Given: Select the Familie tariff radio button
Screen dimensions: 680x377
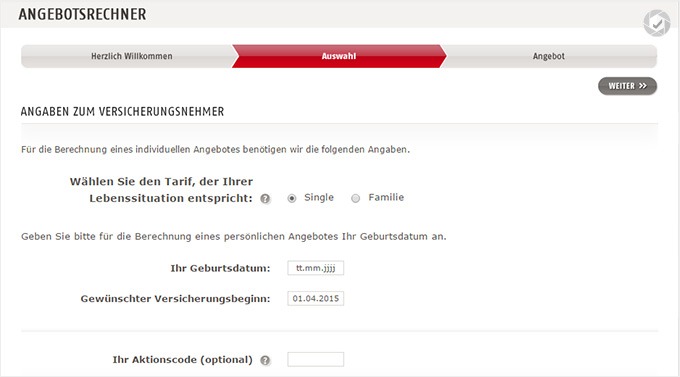Looking at the screenshot, I should 356,198.
